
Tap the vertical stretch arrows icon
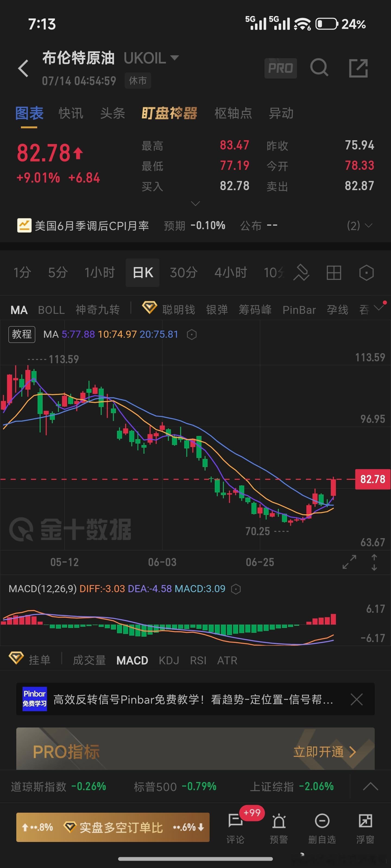pyautogui.click(x=374, y=562)
